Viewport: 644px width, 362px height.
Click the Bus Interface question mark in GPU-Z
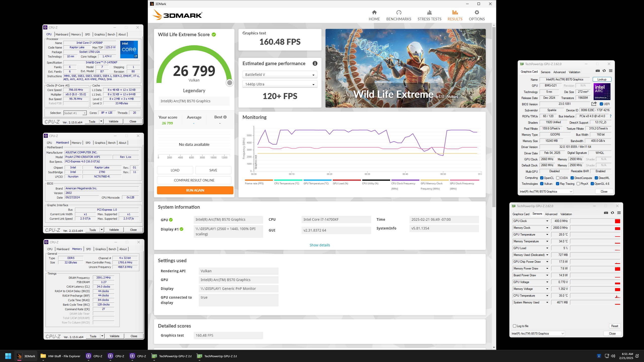[610, 116]
